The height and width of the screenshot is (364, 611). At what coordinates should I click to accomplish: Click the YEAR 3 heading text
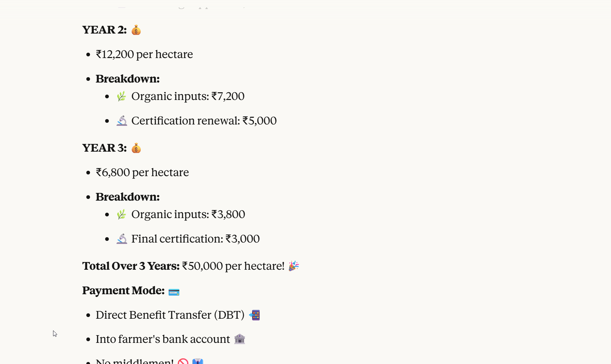pyautogui.click(x=104, y=148)
